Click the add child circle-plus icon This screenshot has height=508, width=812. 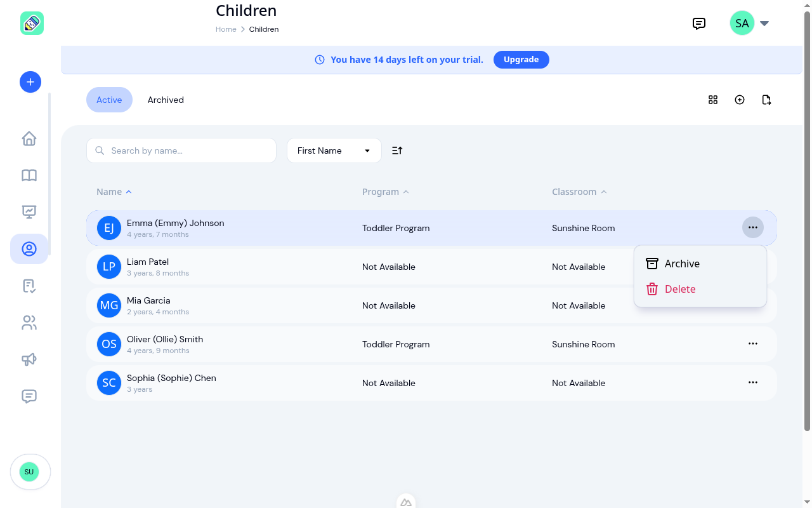tap(740, 100)
